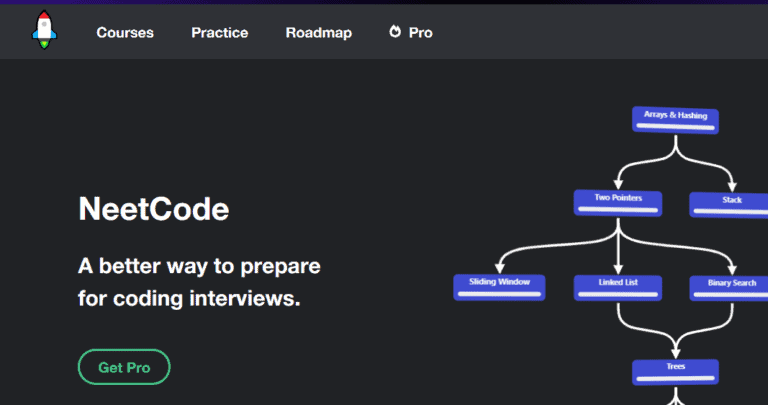
Task: Click the Arrays & Hashing progress bar
Action: (x=675, y=126)
